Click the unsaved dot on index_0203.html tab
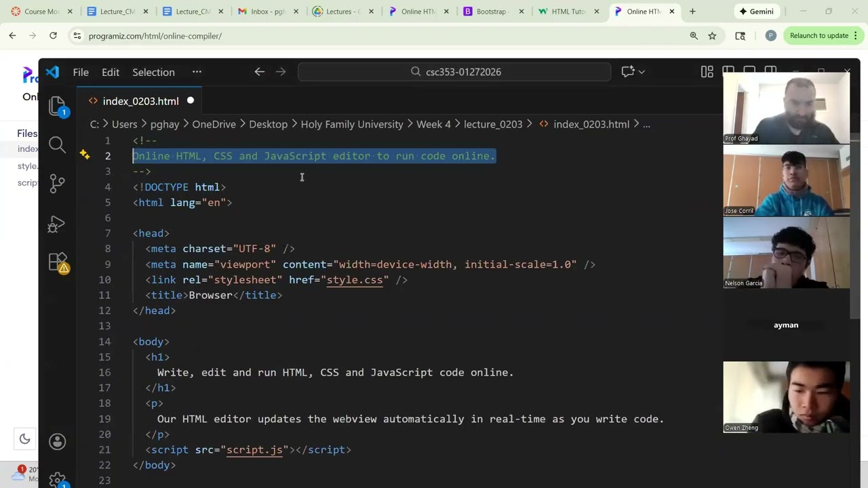Viewport: 868px width, 488px height. 191,101
